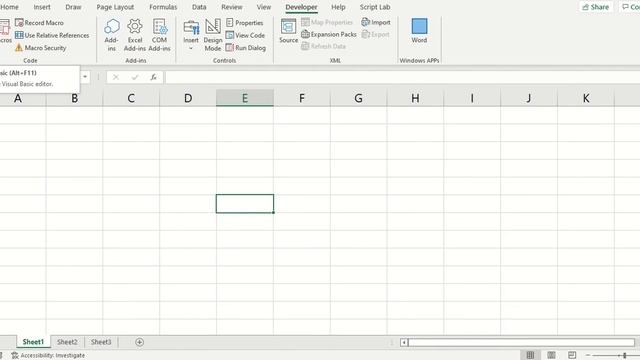This screenshot has width=640, height=360.
Task: Select column K header
Action: 586,98
